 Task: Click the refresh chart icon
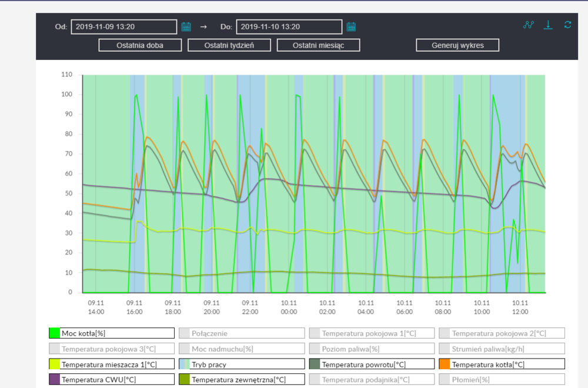(x=567, y=25)
